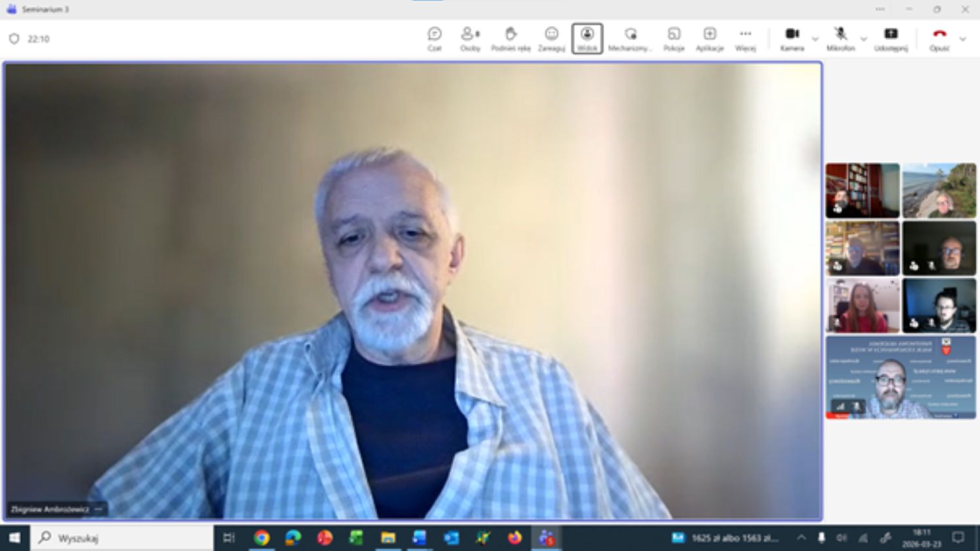Click the Wyszukaj taskbar search box
The width and height of the screenshot is (980, 551).
pyautogui.click(x=124, y=538)
